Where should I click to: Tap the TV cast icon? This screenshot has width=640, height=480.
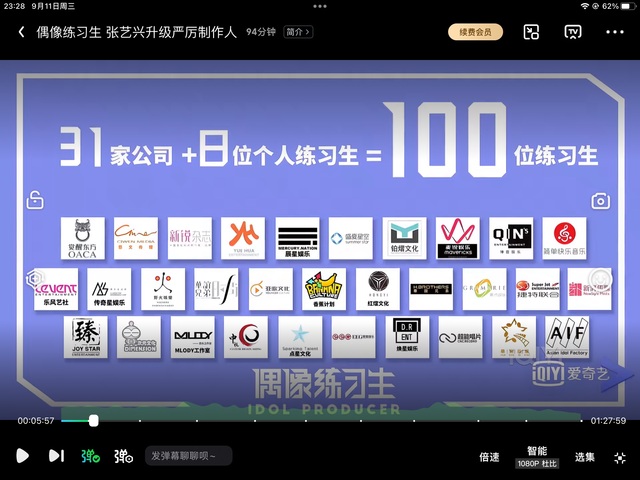574,32
